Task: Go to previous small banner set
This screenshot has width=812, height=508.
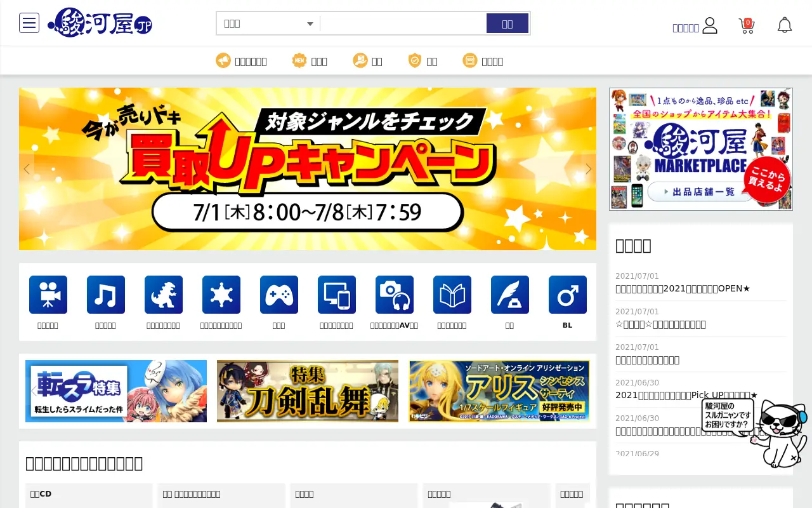Action: pyautogui.click(x=34, y=391)
